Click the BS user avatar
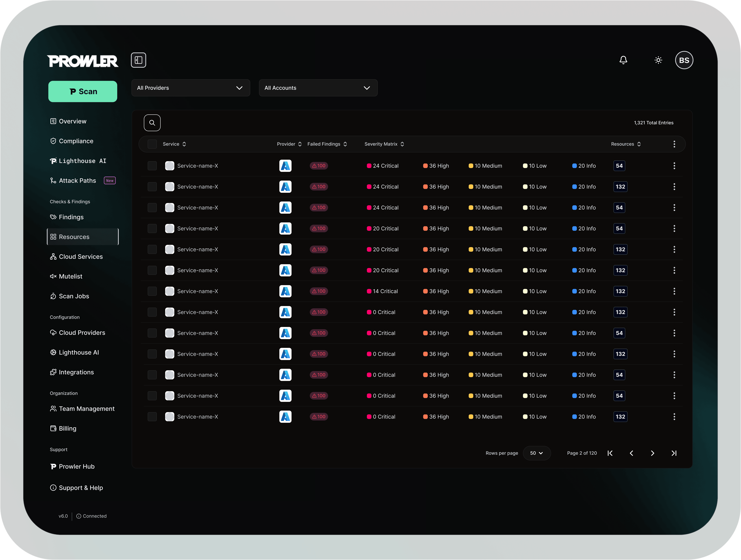 (684, 60)
